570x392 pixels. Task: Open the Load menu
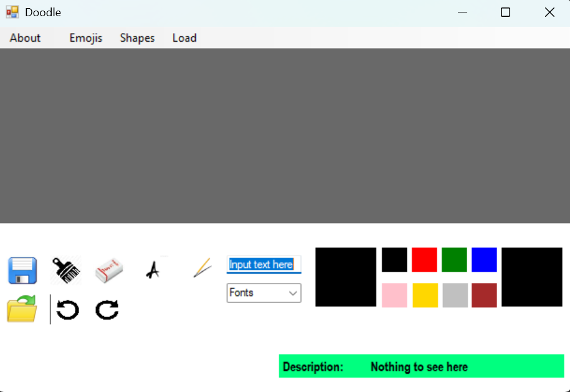point(184,38)
